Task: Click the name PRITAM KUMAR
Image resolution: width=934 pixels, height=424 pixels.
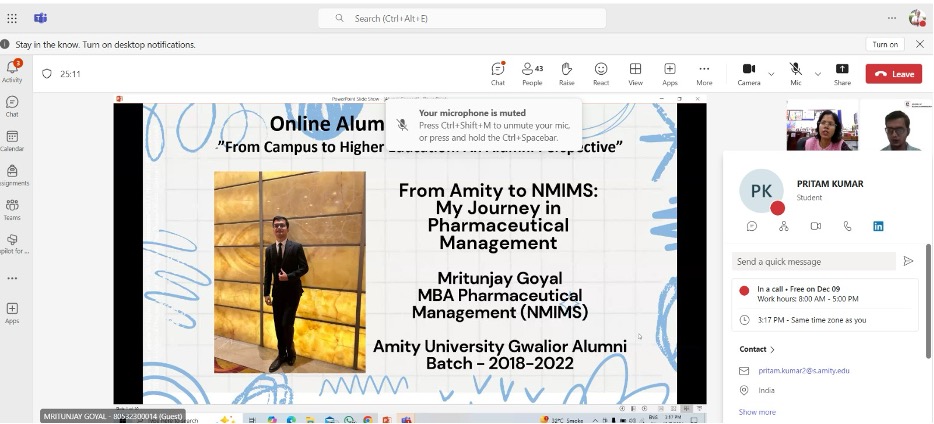Action: pos(830,183)
